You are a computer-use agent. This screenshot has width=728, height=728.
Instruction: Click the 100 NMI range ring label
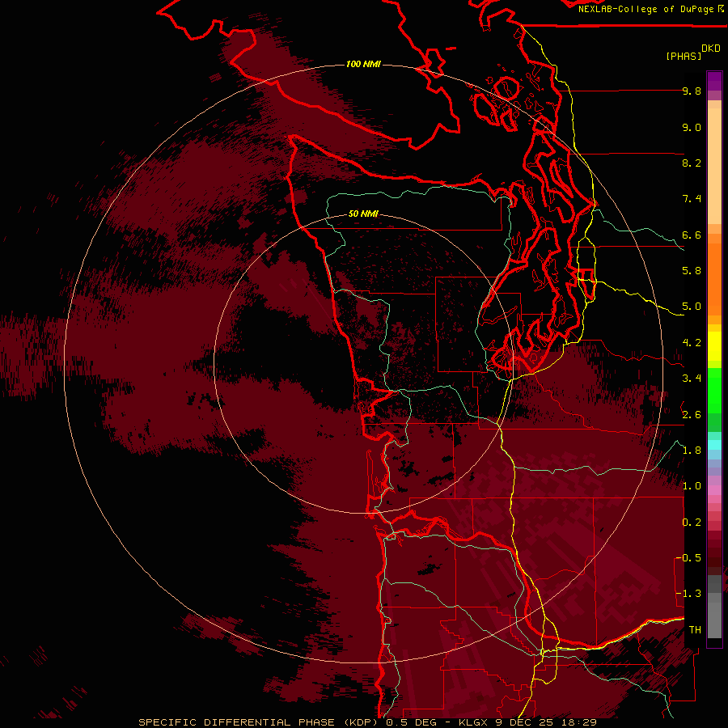(x=363, y=64)
